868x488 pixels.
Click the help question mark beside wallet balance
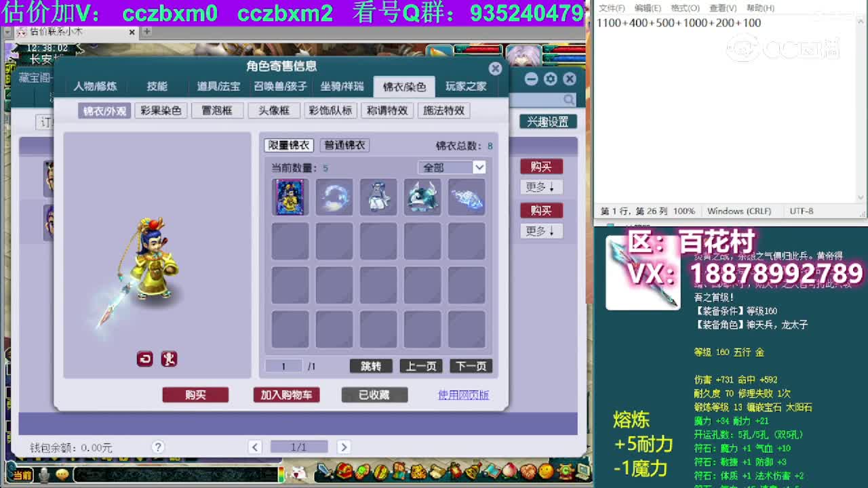pos(158,447)
